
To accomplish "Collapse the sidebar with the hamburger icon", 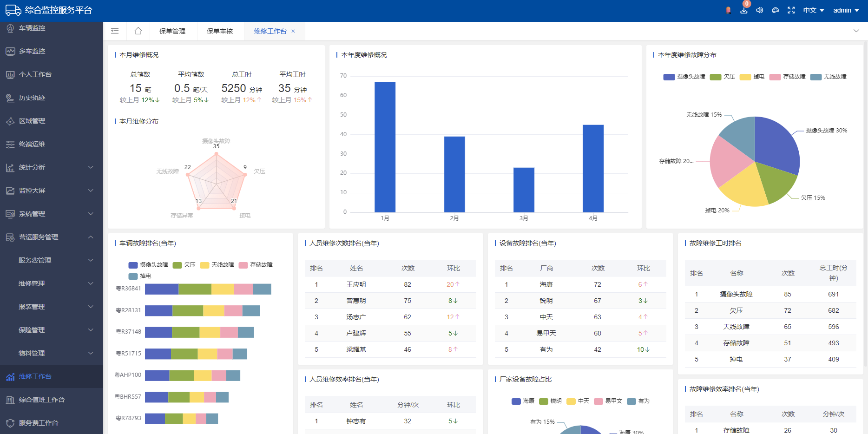I will tap(115, 31).
